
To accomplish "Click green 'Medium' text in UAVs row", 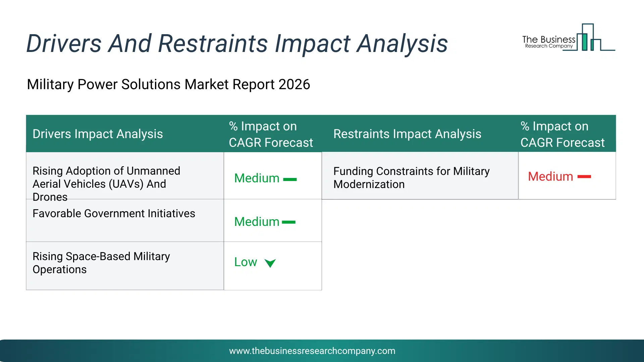I will point(257,178).
